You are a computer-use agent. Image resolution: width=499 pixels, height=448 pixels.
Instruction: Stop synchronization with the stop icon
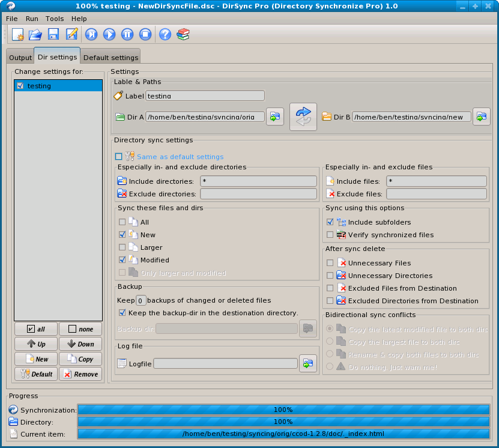(145, 34)
